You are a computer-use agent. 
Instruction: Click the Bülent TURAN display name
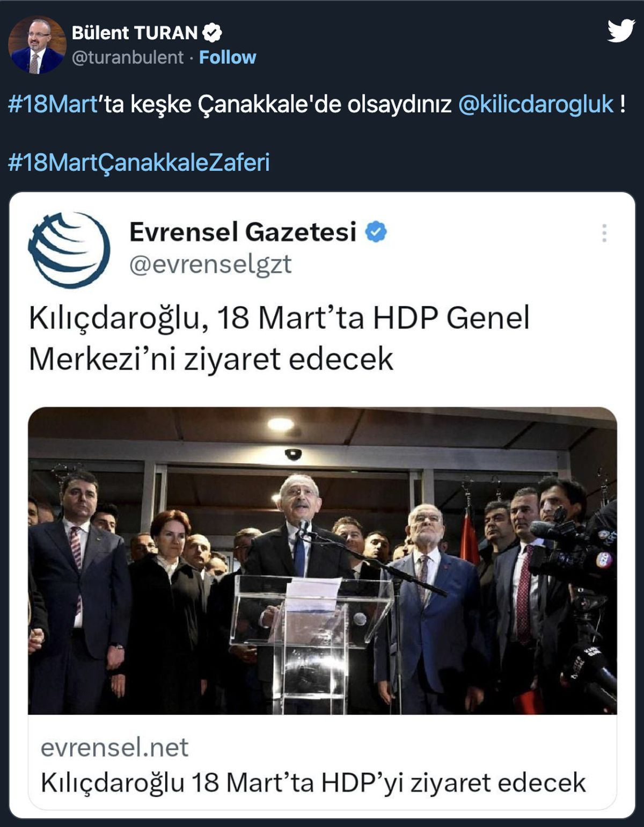[135, 33]
